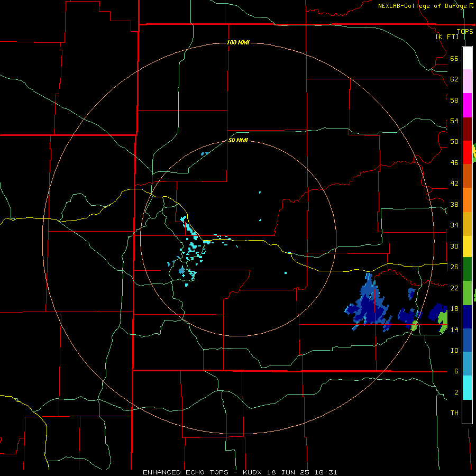
Task: Click the '62' legend value
Action: (454, 79)
